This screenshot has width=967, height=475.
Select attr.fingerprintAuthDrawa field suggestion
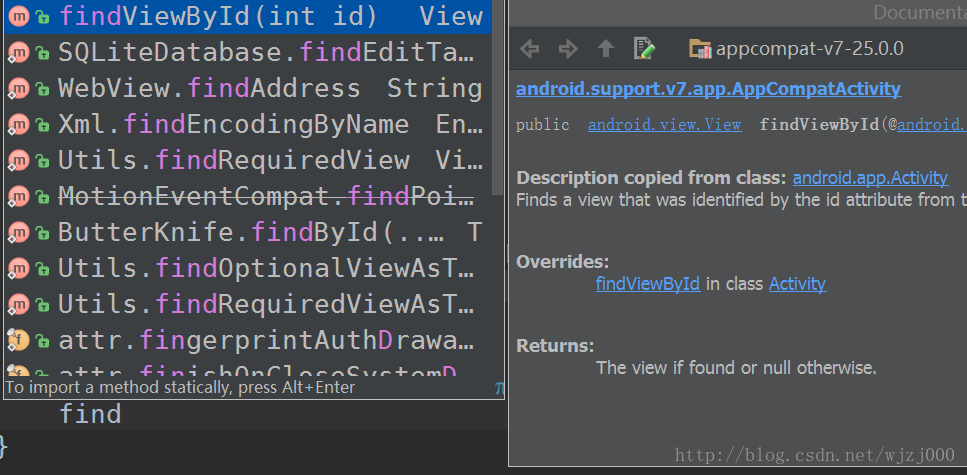point(248,339)
